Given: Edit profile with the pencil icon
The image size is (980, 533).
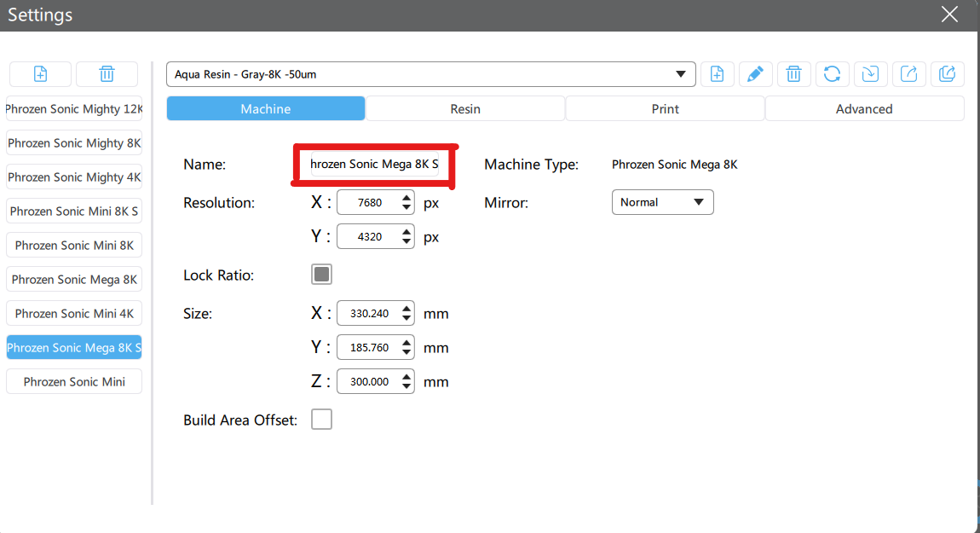Looking at the screenshot, I should point(755,74).
